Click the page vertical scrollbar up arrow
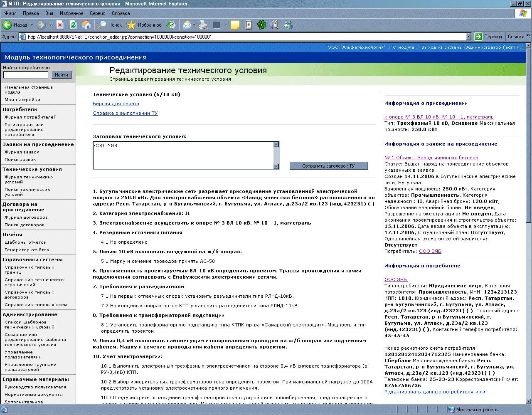This screenshot has height=415, width=532. pyautogui.click(x=528, y=46)
